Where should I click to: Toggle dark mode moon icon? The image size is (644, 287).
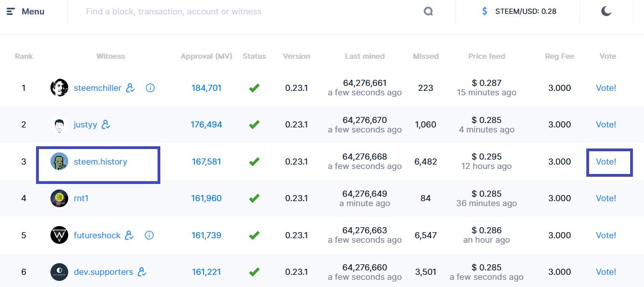606,12
